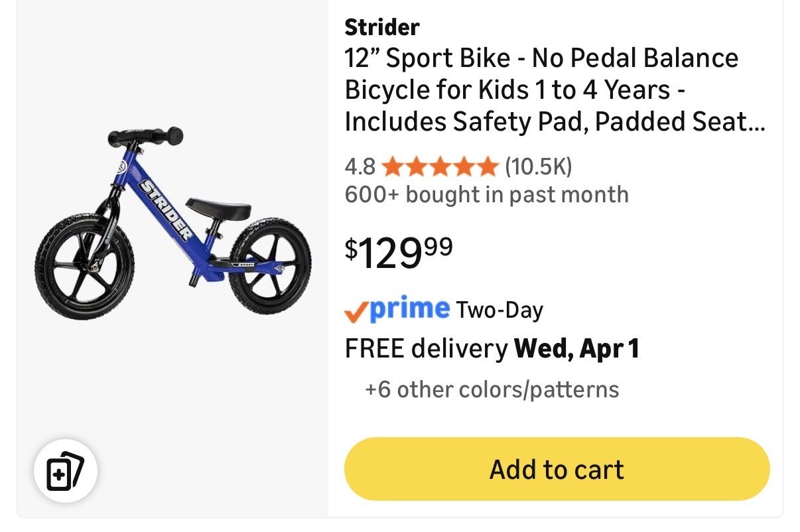Click the bike's black padded seat

point(218,208)
